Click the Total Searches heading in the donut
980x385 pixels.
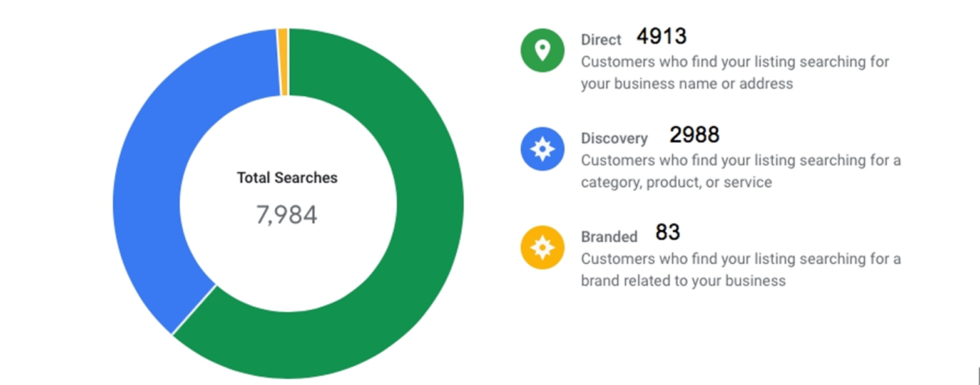(287, 178)
